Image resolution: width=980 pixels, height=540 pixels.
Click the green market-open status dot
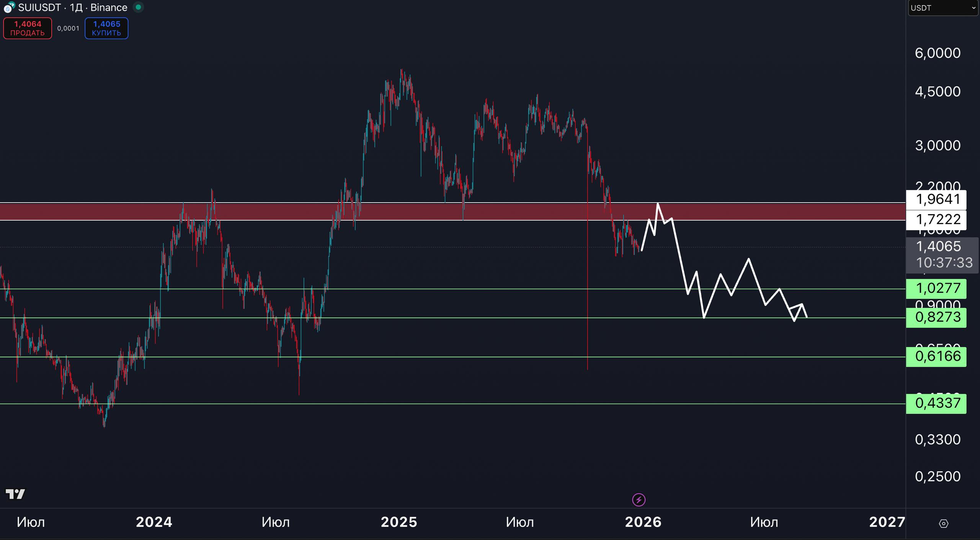(138, 7)
